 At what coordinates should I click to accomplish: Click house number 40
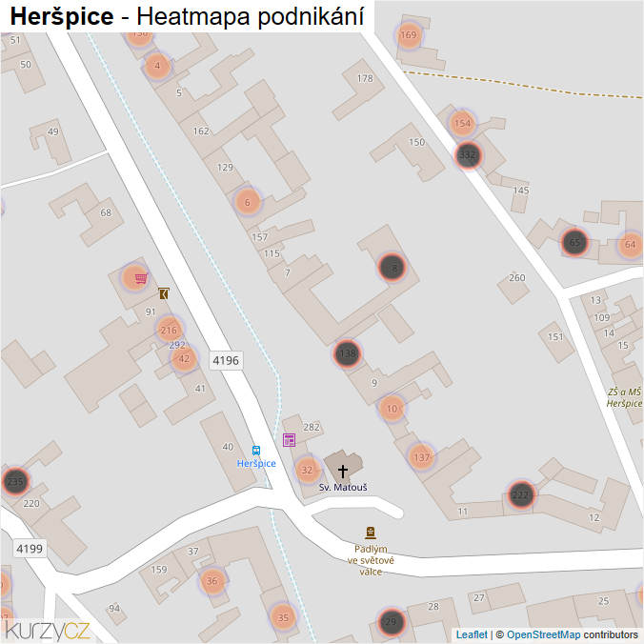point(228,447)
